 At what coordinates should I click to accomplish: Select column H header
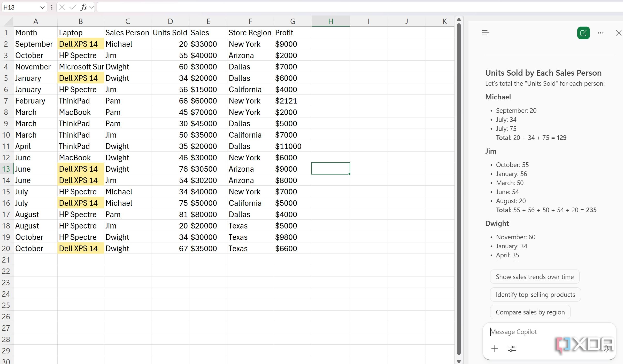tap(331, 21)
